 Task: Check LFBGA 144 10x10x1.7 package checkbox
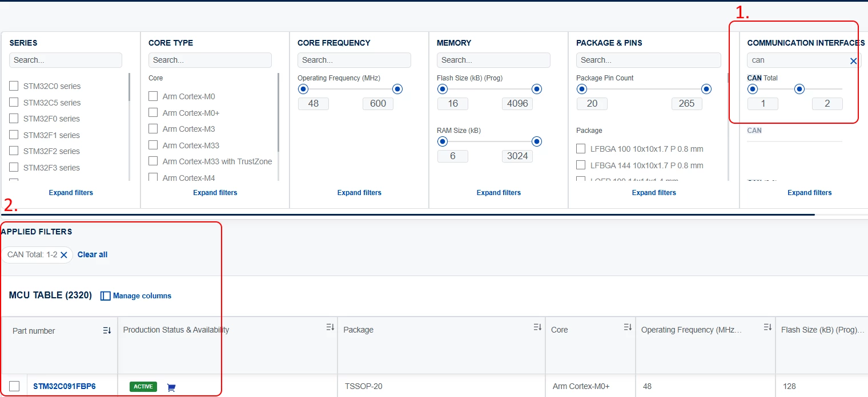[x=581, y=165]
